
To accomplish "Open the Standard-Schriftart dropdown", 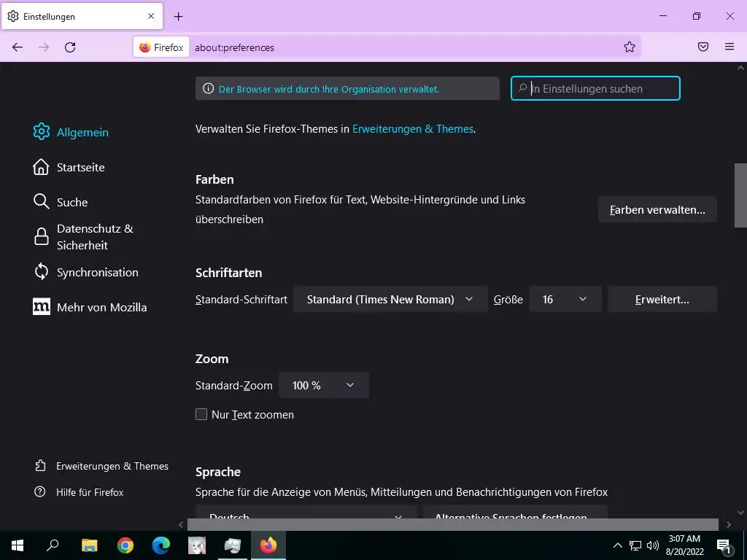I will pyautogui.click(x=390, y=300).
